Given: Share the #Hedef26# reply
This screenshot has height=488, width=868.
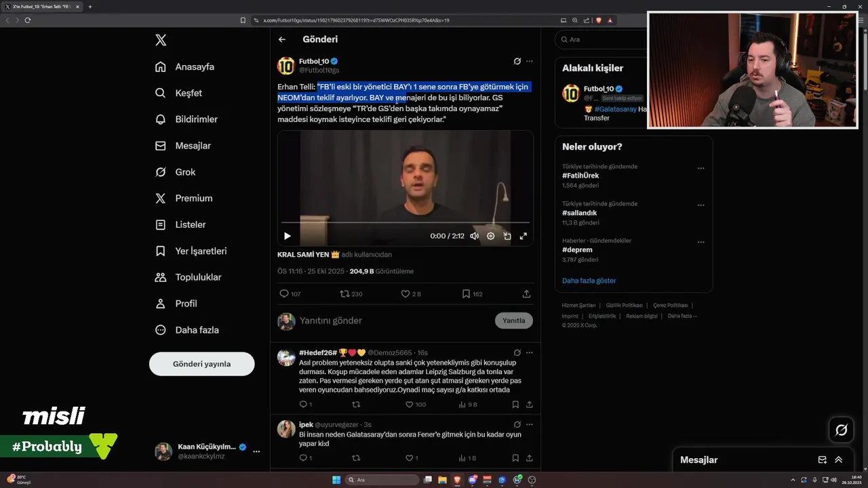Looking at the screenshot, I should pos(530,405).
